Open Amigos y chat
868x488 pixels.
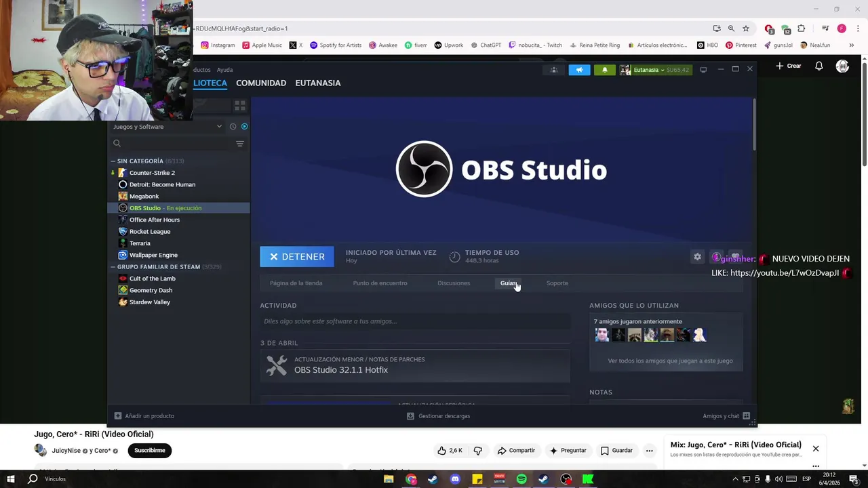[726, 416]
